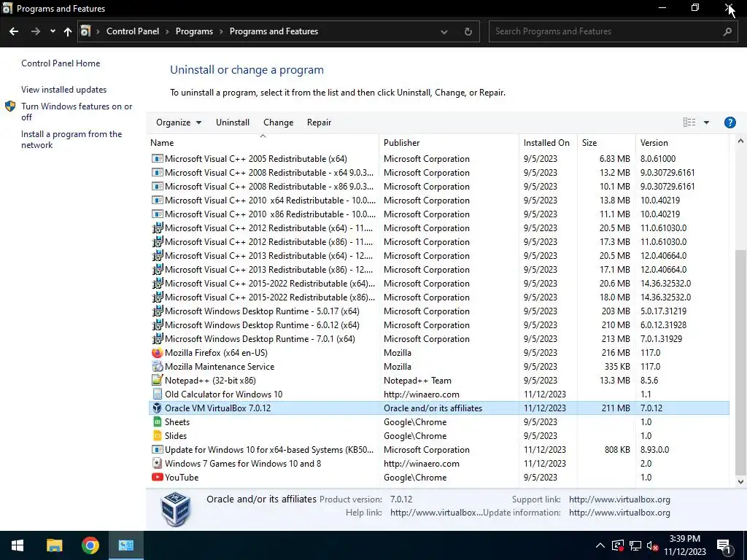Open View installed updates link
747x560 pixels.
point(64,90)
